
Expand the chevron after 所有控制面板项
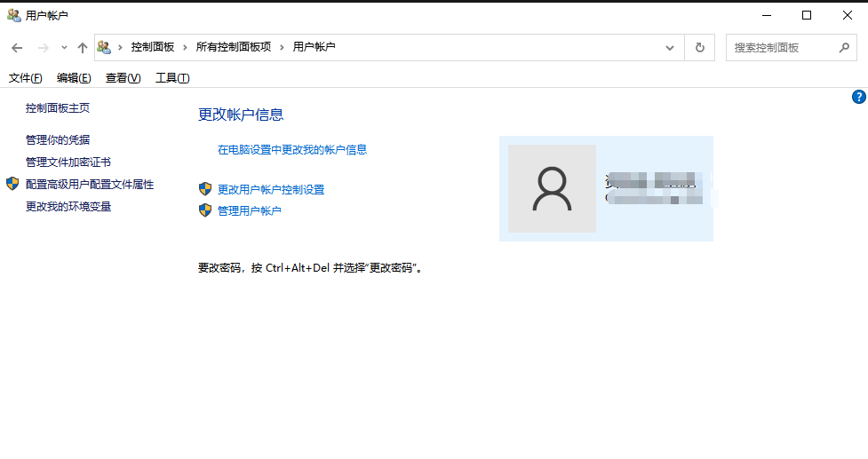coord(282,48)
